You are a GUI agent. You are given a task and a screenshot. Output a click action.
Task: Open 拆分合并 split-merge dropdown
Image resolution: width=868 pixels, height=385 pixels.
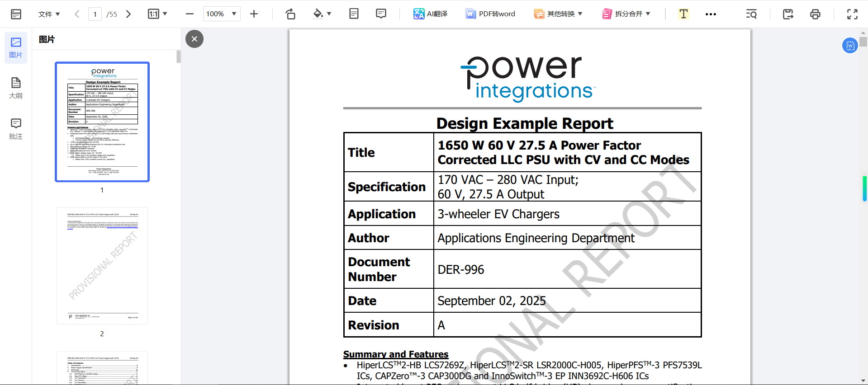pos(626,14)
